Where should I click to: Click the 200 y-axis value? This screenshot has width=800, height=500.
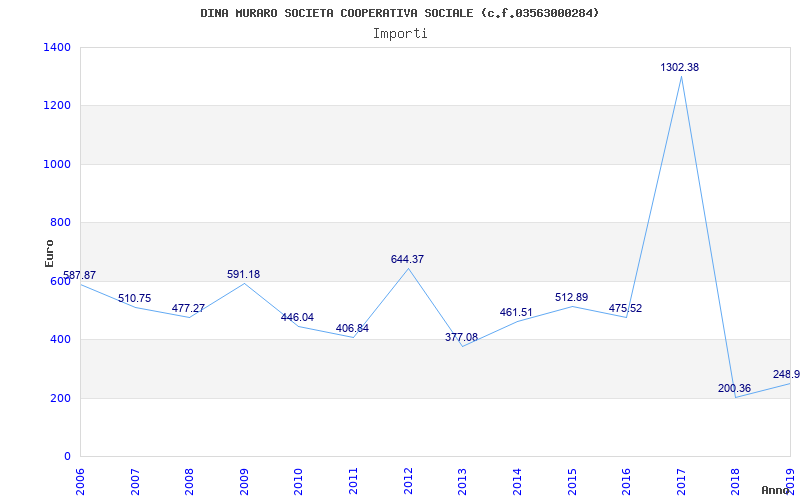coord(60,398)
